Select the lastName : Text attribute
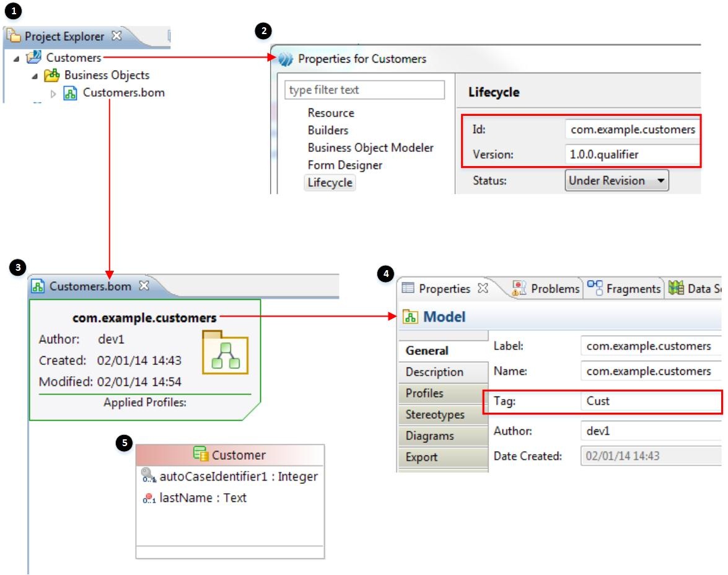The width and height of the screenshot is (728, 575). (203, 498)
